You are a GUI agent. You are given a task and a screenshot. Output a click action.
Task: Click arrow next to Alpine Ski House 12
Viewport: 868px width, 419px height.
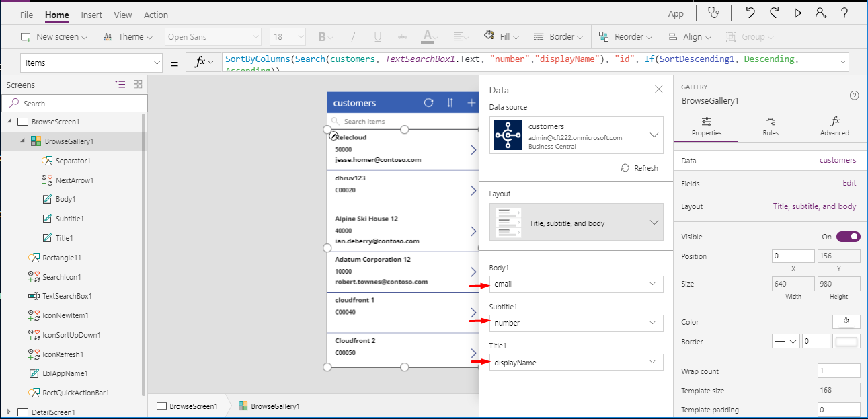(473, 231)
